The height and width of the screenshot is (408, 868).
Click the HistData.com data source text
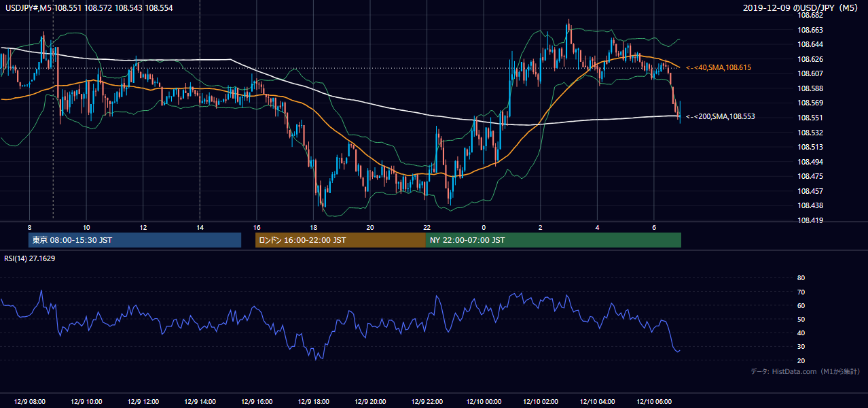point(805,371)
